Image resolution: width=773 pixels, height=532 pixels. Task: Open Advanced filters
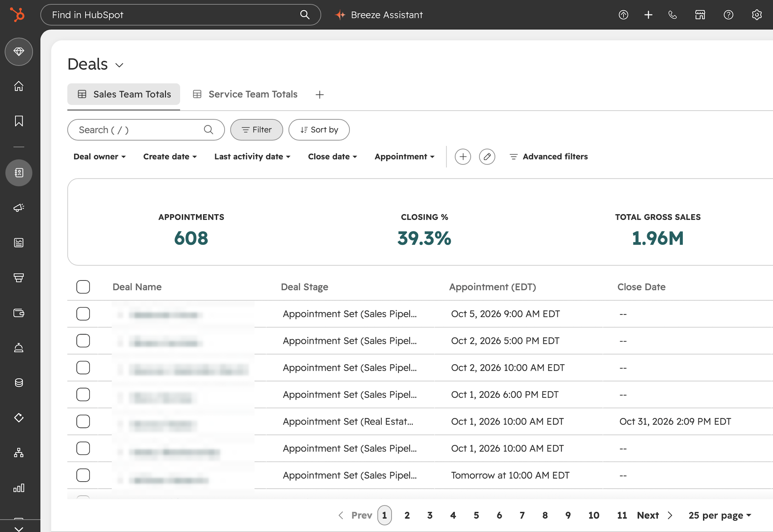[549, 157]
